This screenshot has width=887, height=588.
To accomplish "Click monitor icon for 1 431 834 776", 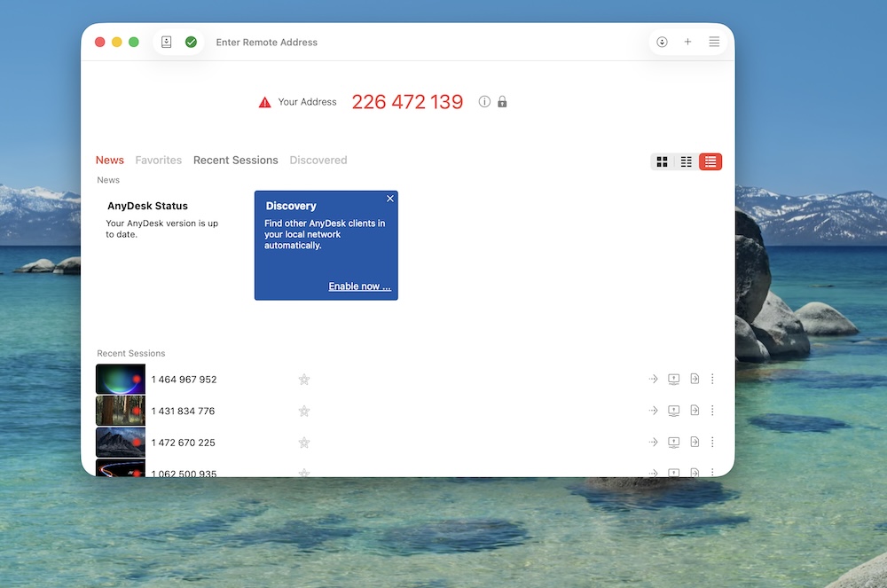I will tap(674, 411).
